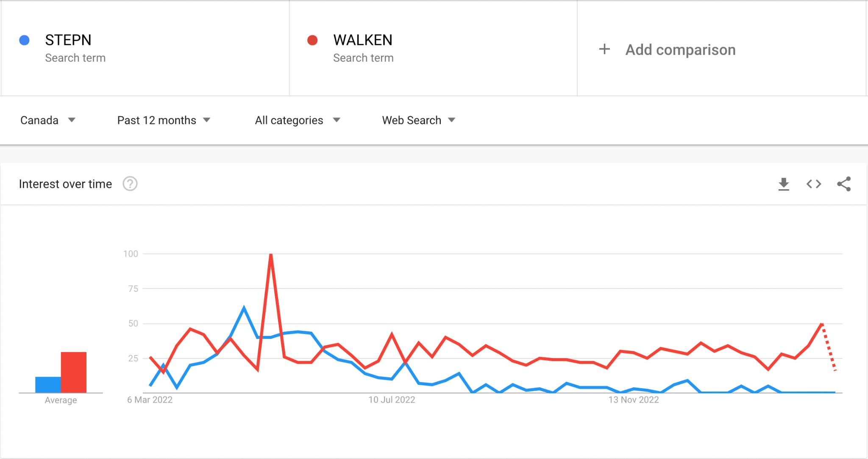
Task: Click the blue STEPN color dot
Action: click(25, 40)
